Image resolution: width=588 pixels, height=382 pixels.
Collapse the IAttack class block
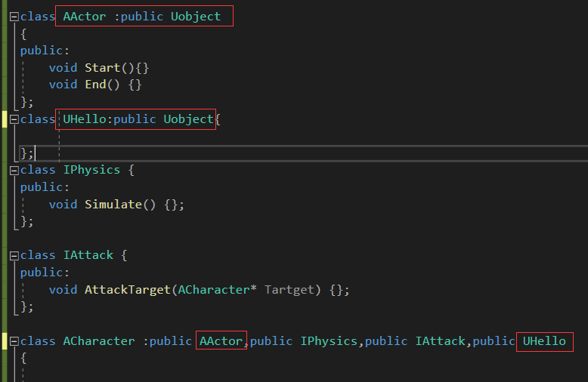(14, 256)
